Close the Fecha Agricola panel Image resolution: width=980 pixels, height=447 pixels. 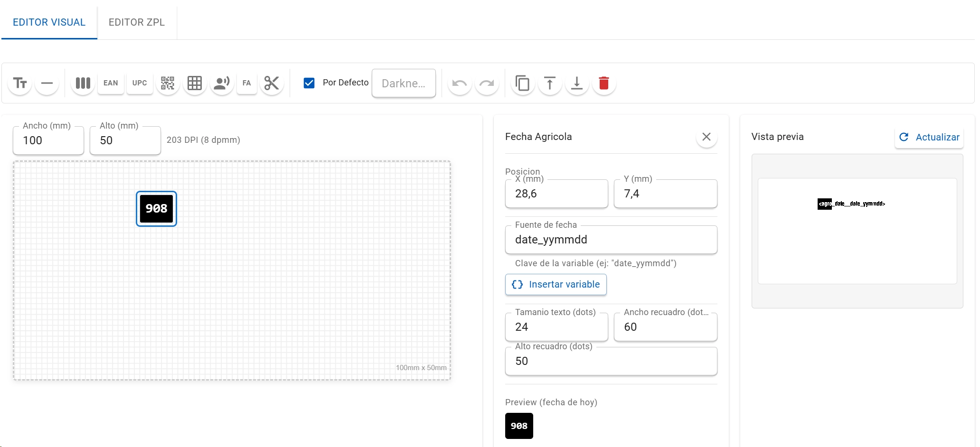pos(707,137)
